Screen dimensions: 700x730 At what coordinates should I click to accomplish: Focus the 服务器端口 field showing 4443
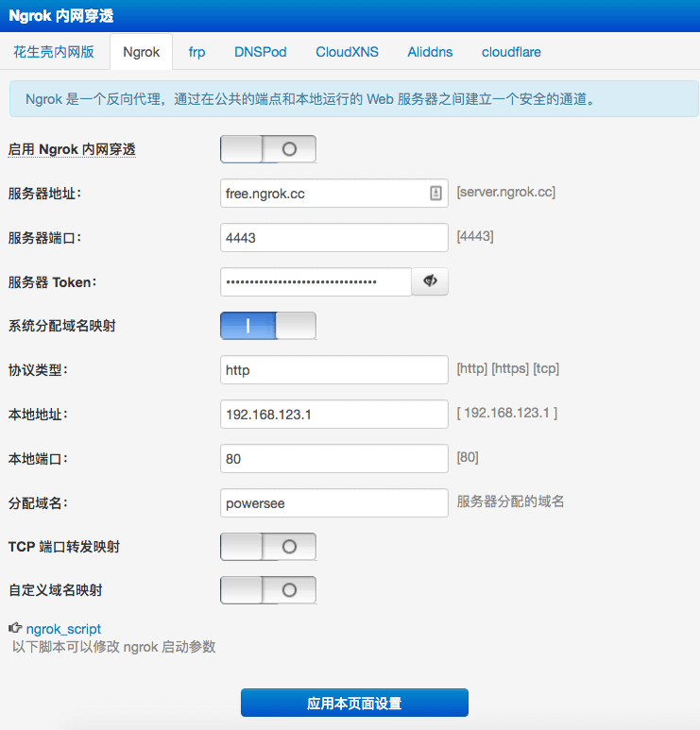pyautogui.click(x=333, y=238)
